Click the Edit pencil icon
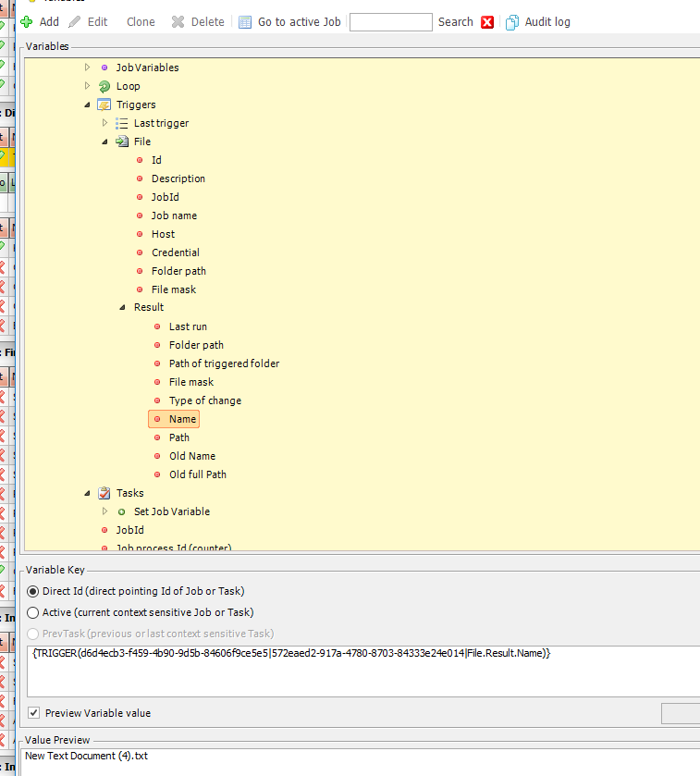 [x=75, y=22]
